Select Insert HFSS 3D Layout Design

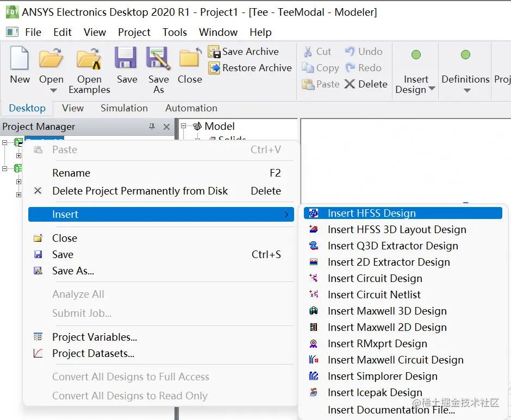pyautogui.click(x=403, y=229)
